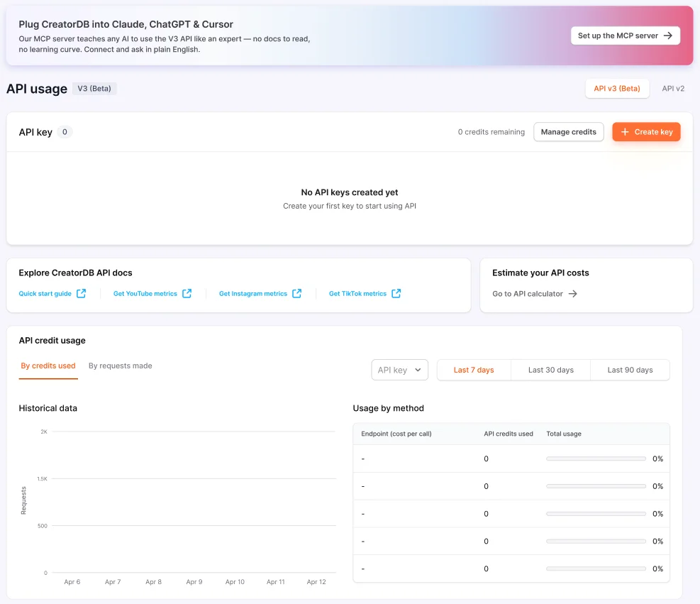This screenshot has width=700, height=604.
Task: Click the arrow icon in MCP server button
Action: 668,35
